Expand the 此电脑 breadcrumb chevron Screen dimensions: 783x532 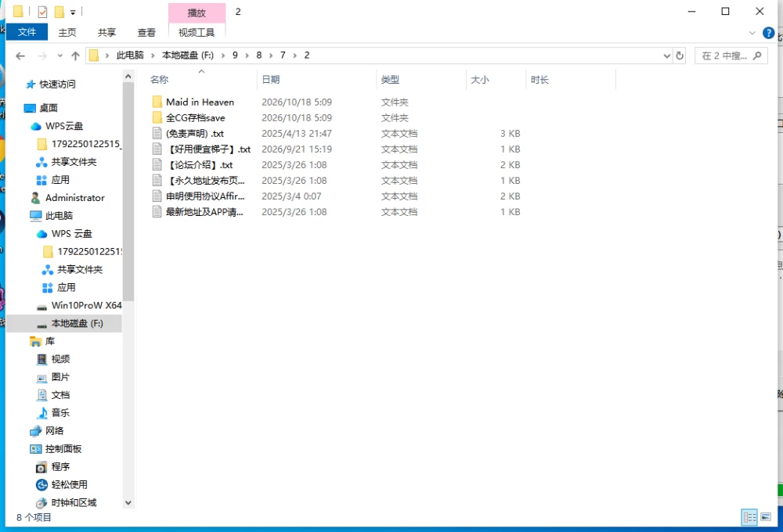tap(153, 56)
